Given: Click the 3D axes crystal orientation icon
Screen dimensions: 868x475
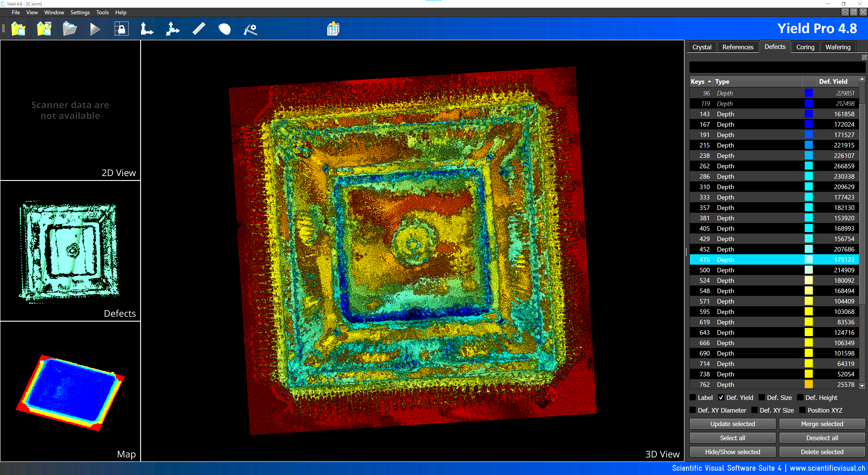Looking at the screenshot, I should tap(172, 29).
